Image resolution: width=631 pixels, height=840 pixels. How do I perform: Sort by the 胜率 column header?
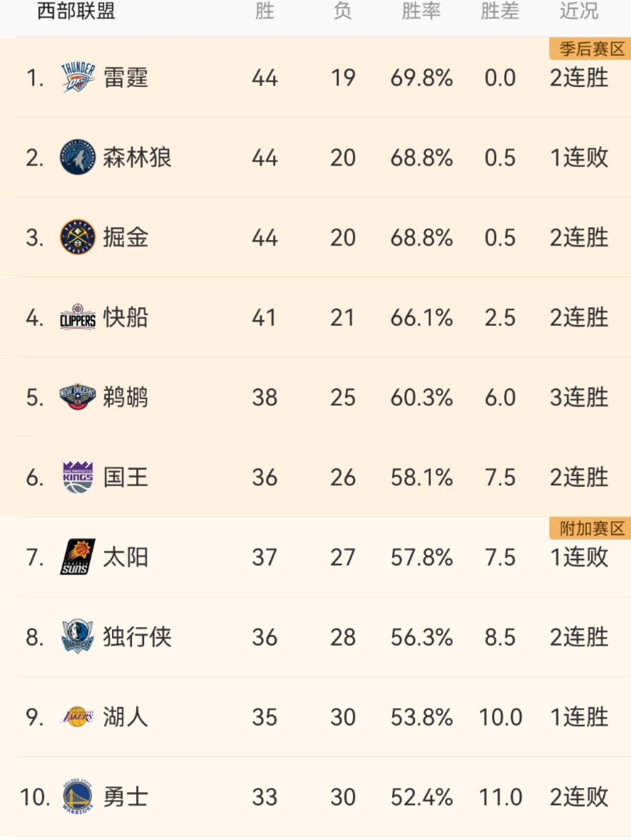click(421, 11)
